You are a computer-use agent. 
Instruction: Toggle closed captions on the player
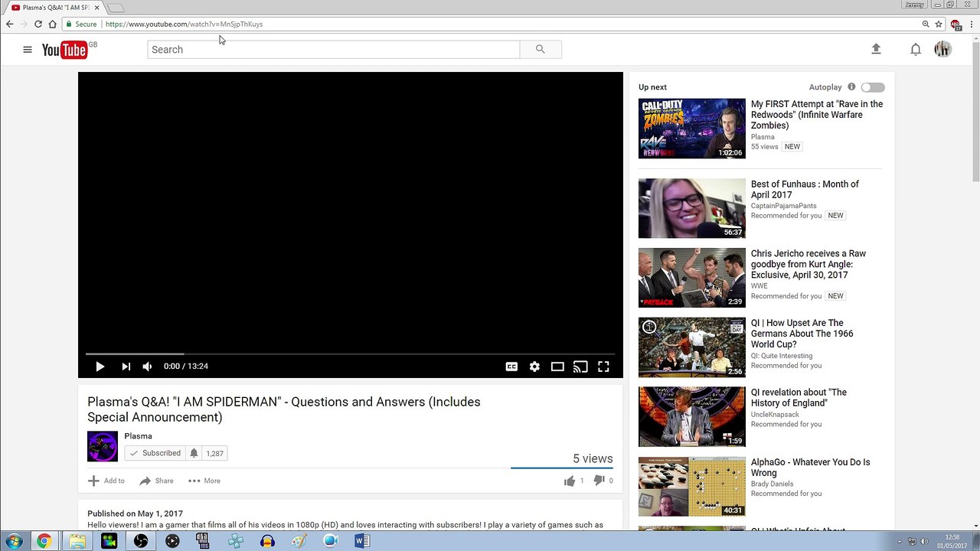pyautogui.click(x=511, y=367)
